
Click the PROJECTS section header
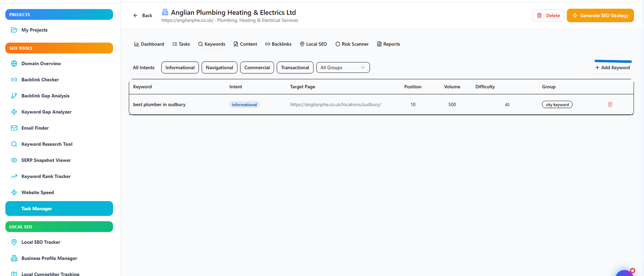(59, 15)
